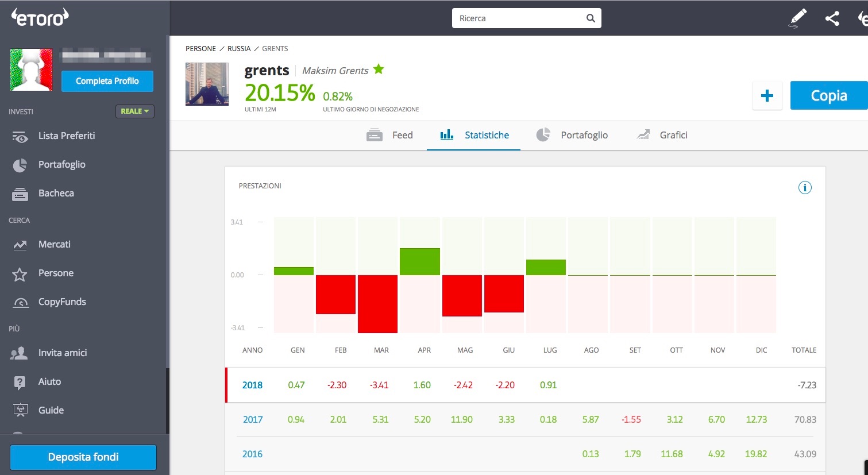Click the green LUG bar in chart
Image resolution: width=868 pixels, height=475 pixels.
pos(546,267)
